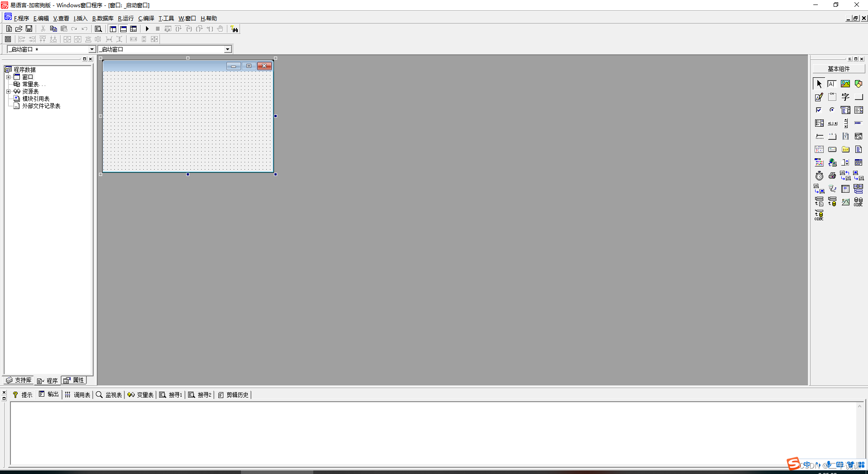Pick the drawing board (pencil) component
This screenshot has height=474, width=868.
(819, 97)
